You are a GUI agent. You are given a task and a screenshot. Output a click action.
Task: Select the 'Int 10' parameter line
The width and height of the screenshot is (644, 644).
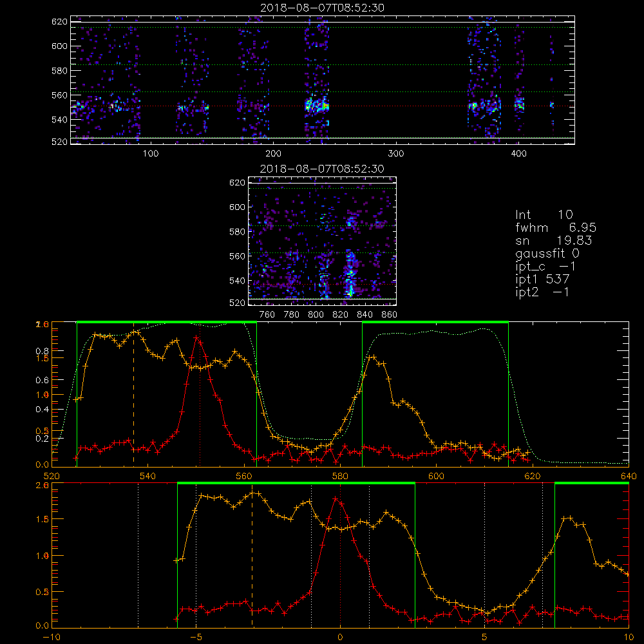coord(544,215)
